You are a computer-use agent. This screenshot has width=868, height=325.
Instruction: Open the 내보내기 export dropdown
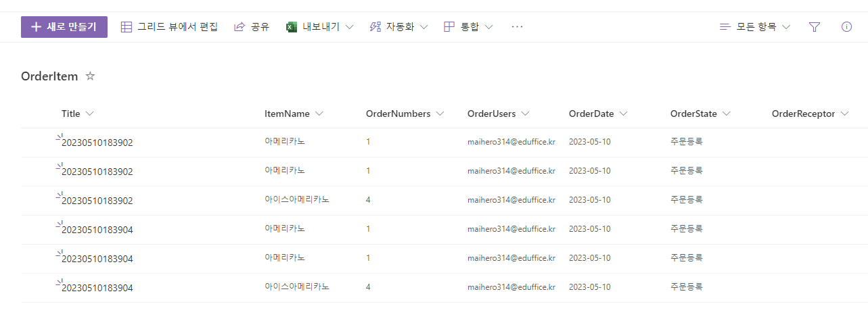coord(320,27)
